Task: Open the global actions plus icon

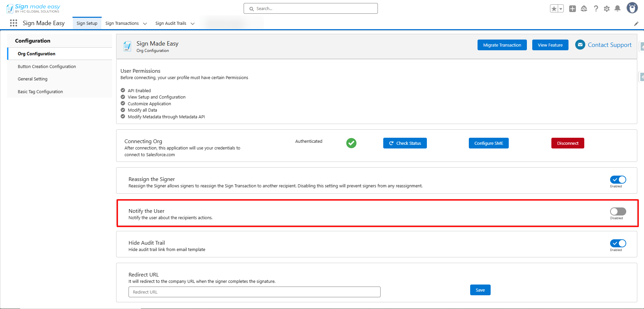Action: tap(573, 9)
